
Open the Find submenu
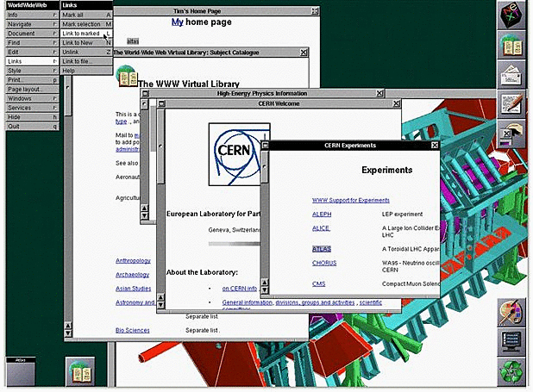coord(32,43)
